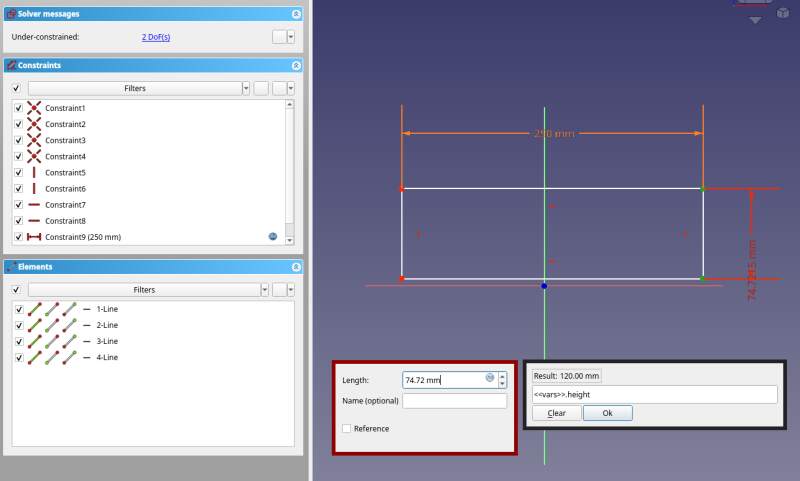Image resolution: width=800 pixels, height=481 pixels.
Task: Select the Constraint3 coincident icon
Action: point(34,140)
